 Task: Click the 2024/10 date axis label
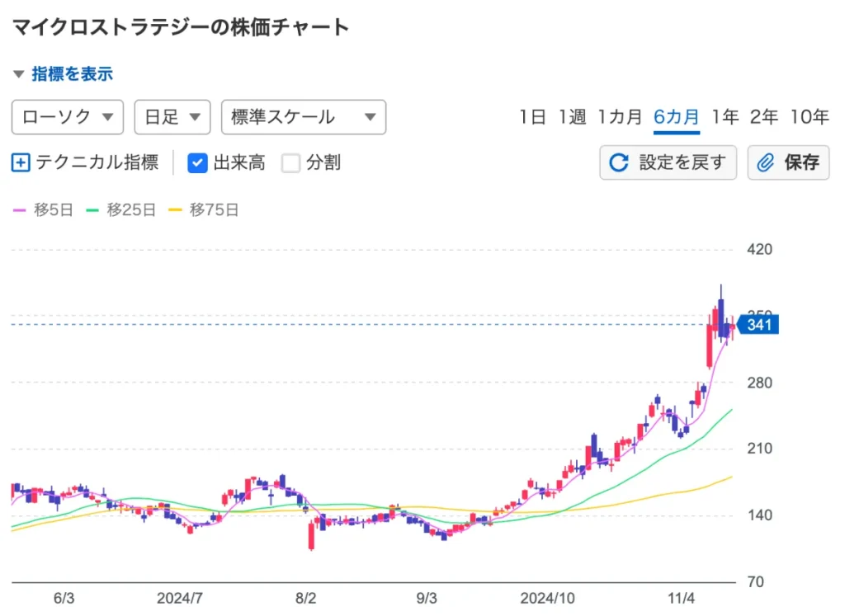click(x=548, y=598)
